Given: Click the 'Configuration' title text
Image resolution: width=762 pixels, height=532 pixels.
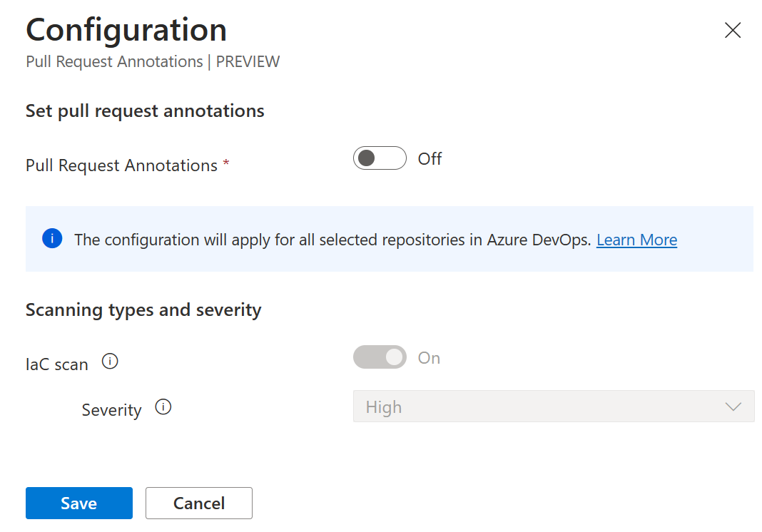Looking at the screenshot, I should point(126,30).
